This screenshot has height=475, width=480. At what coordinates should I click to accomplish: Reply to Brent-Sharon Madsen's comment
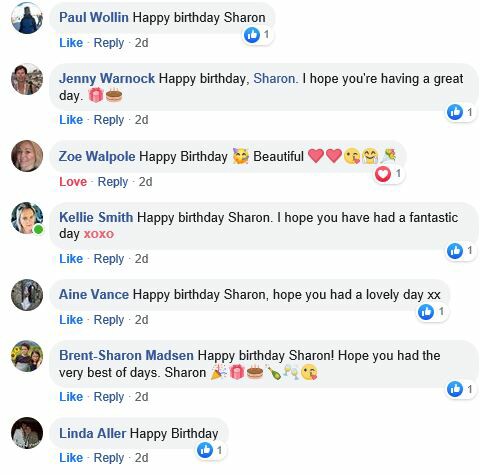109,397
